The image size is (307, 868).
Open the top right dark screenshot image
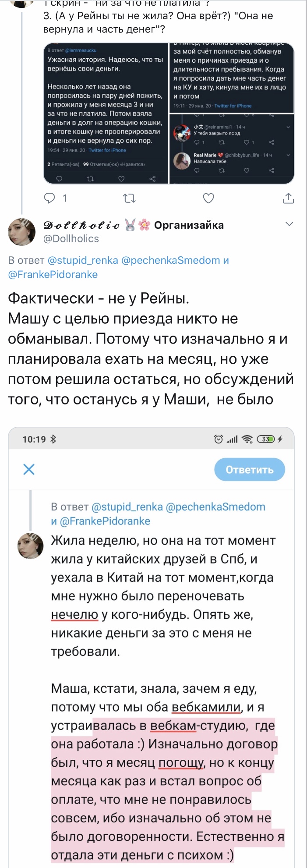point(232,78)
